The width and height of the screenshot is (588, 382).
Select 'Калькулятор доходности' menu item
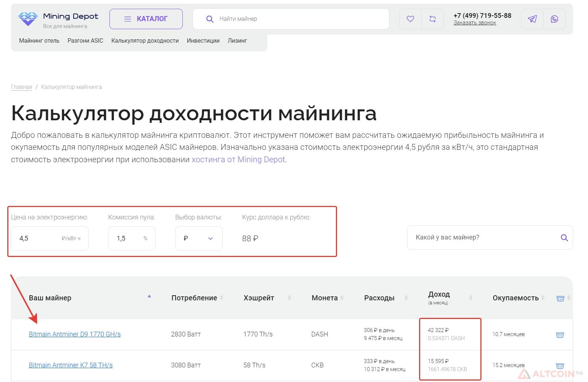(x=145, y=41)
